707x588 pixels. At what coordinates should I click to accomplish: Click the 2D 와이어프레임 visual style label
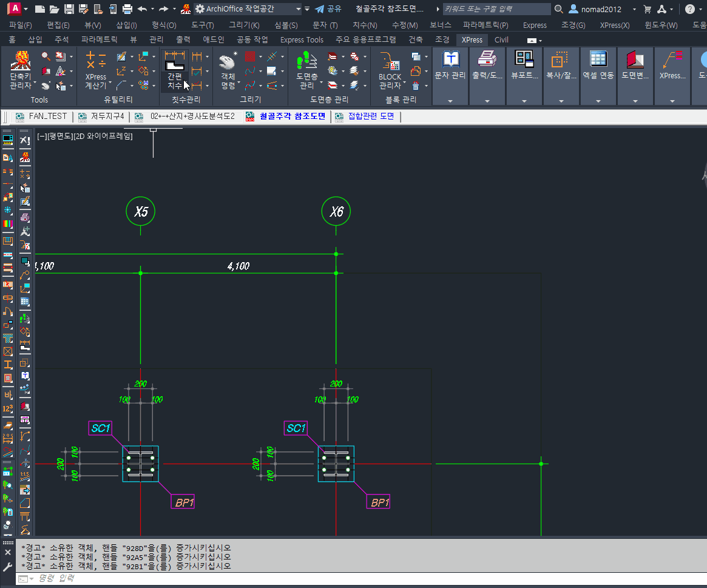click(103, 136)
